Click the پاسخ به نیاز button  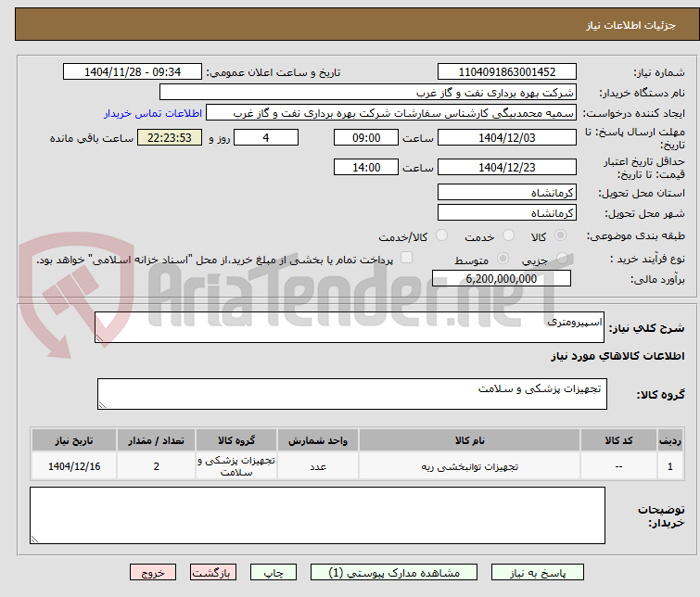(538, 573)
